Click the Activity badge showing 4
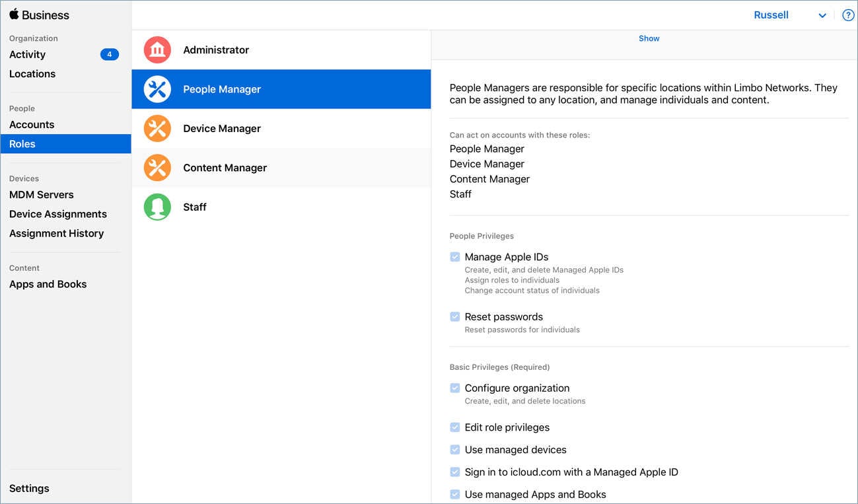Viewport: 858px width, 504px height. coord(110,54)
